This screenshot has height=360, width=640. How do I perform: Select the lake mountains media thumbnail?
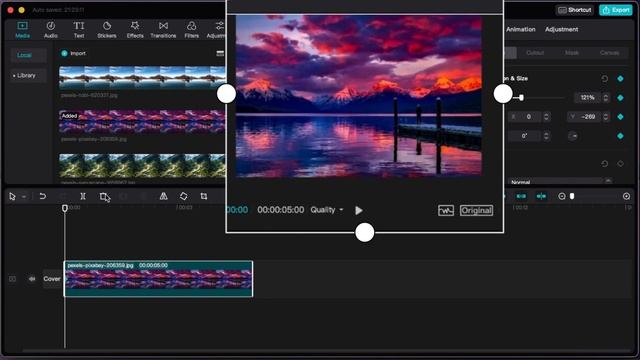pyautogui.click(x=142, y=78)
